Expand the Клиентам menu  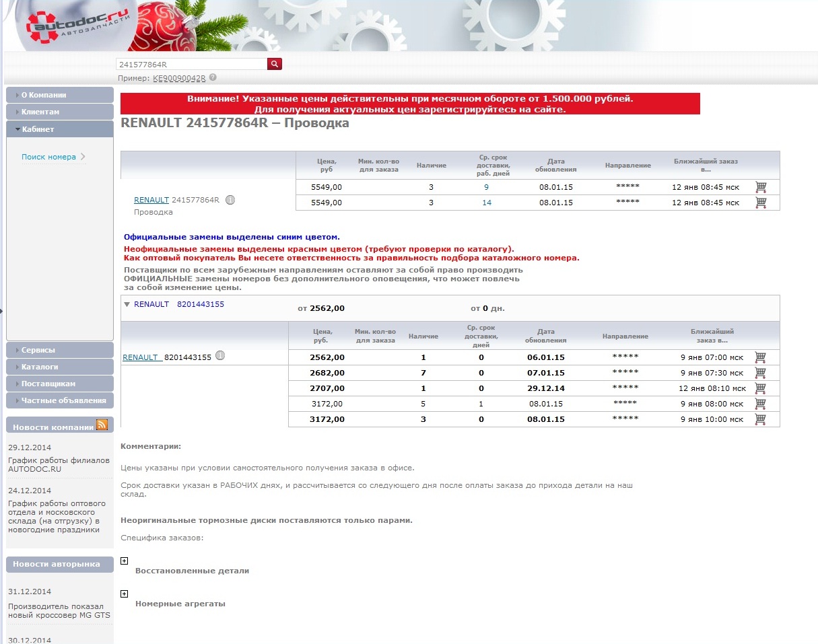[60, 112]
